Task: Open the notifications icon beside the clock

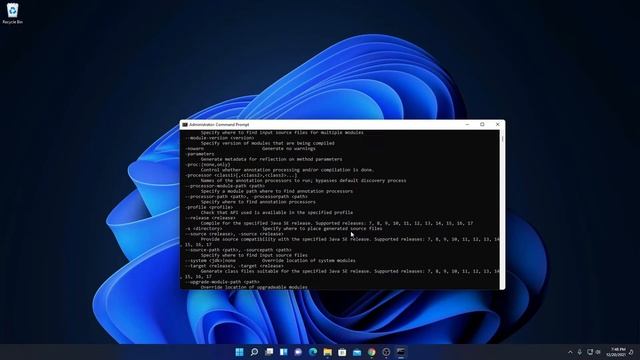Action: pos(631,352)
